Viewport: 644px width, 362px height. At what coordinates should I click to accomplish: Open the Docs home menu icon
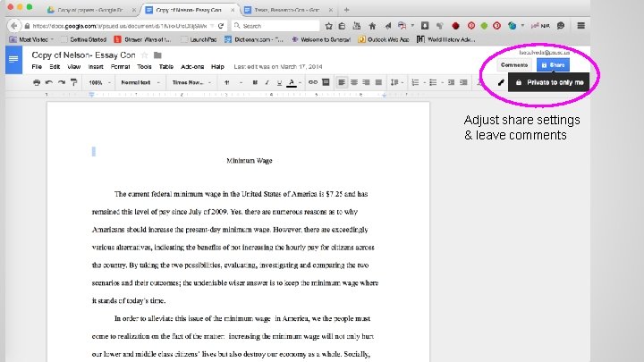click(x=13, y=60)
